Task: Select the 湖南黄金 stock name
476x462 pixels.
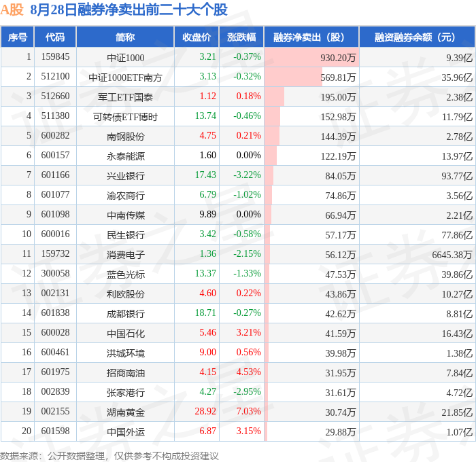Action: coord(125,412)
